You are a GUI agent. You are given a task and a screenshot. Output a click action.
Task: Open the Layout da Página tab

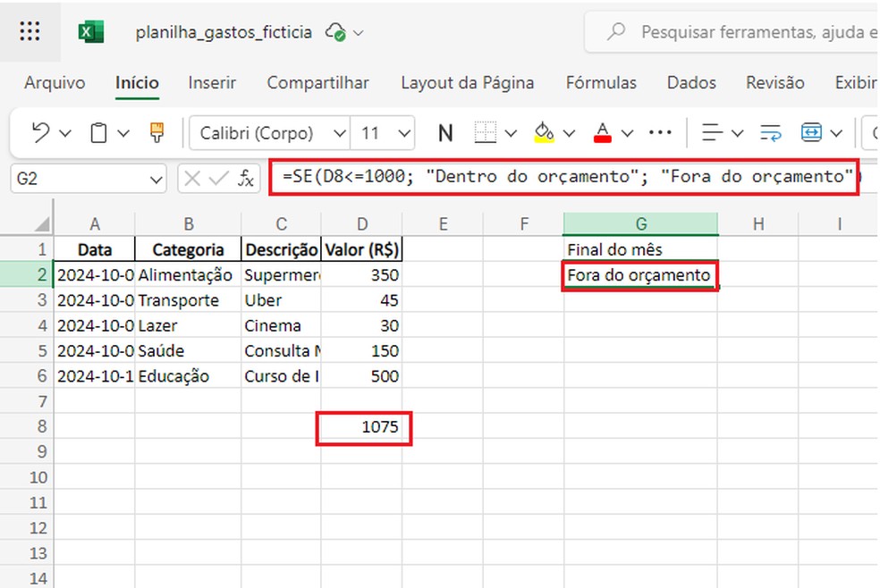(x=468, y=83)
